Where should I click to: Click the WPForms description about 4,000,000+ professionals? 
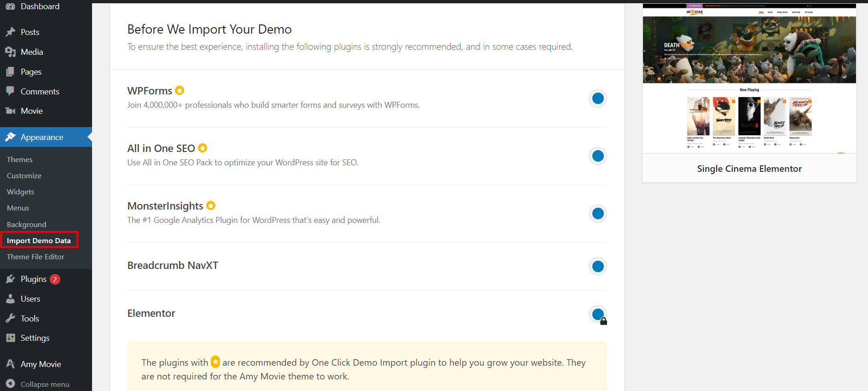coord(273,105)
